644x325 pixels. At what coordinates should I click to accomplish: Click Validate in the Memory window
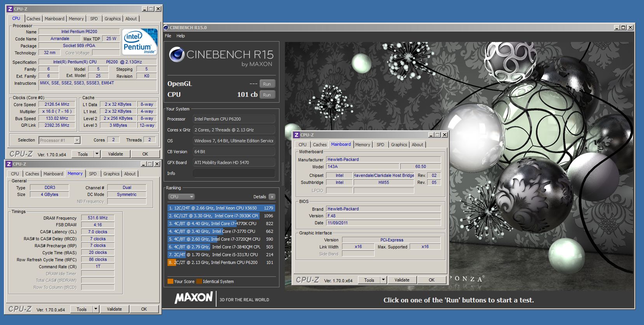pyautogui.click(x=114, y=309)
